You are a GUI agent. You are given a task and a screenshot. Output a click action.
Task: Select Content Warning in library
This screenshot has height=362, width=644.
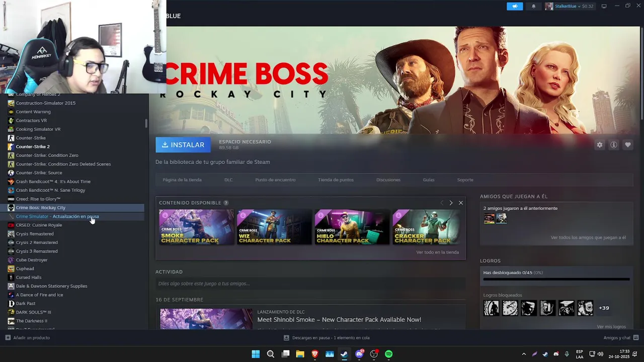(x=33, y=112)
